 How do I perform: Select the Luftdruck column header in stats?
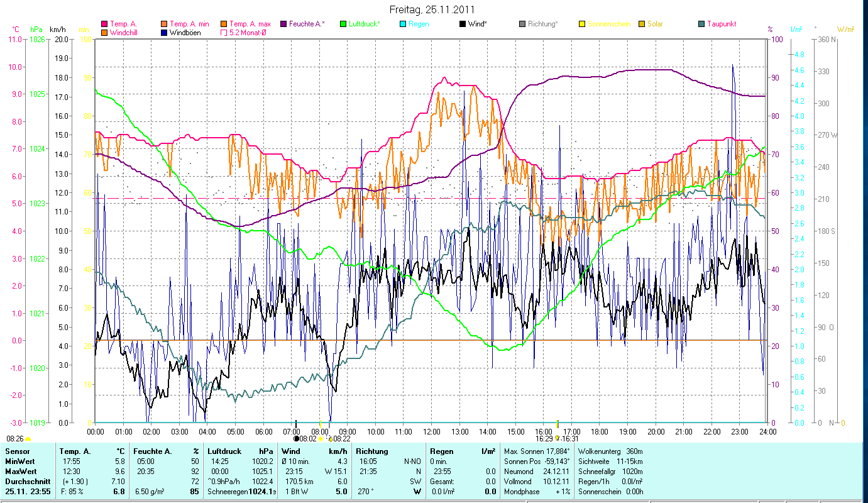click(224, 451)
